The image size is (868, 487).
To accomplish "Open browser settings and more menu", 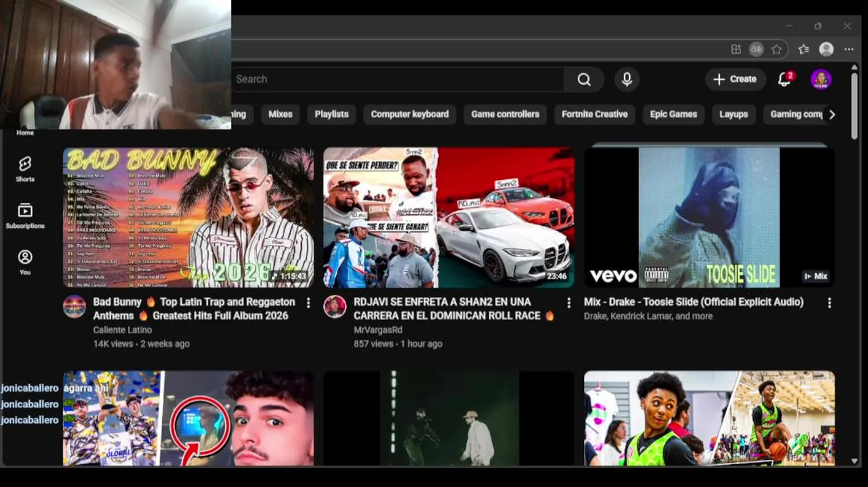I will tap(849, 49).
